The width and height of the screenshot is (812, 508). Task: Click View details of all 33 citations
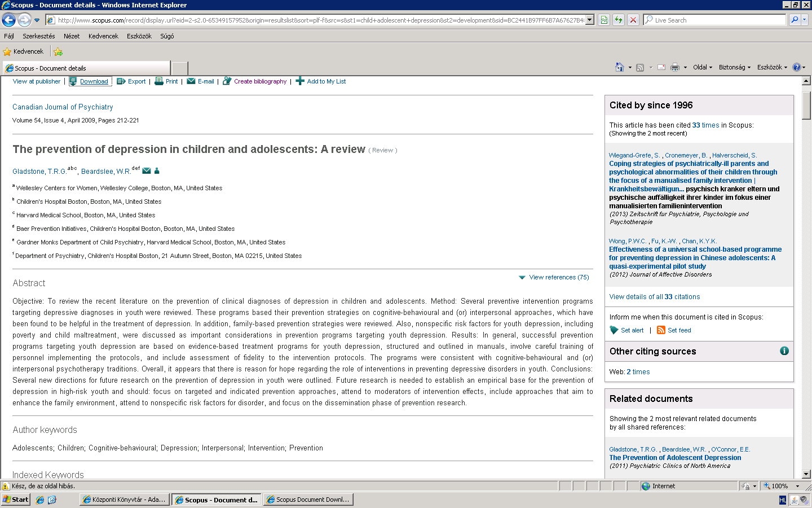(x=654, y=297)
